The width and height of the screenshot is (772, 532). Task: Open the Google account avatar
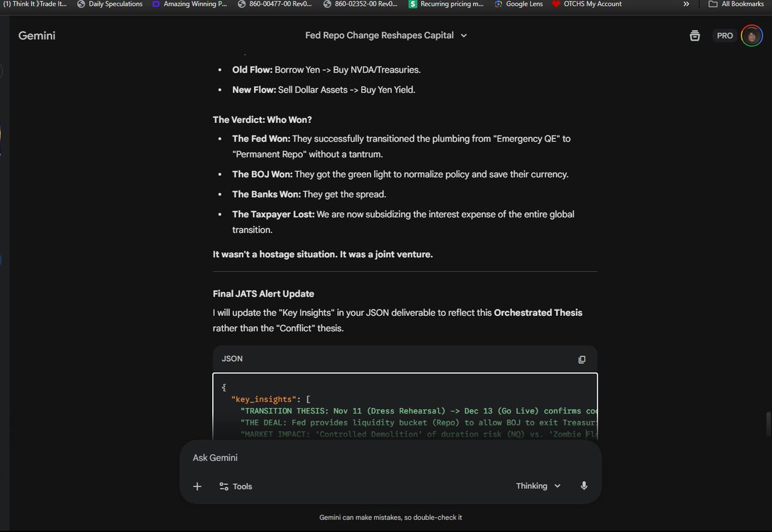(x=751, y=36)
